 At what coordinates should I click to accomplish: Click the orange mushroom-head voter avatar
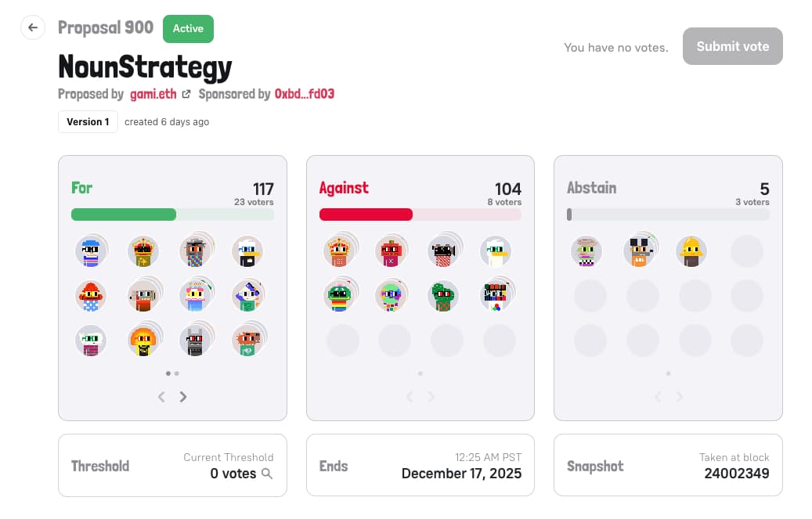pyautogui.click(x=143, y=341)
